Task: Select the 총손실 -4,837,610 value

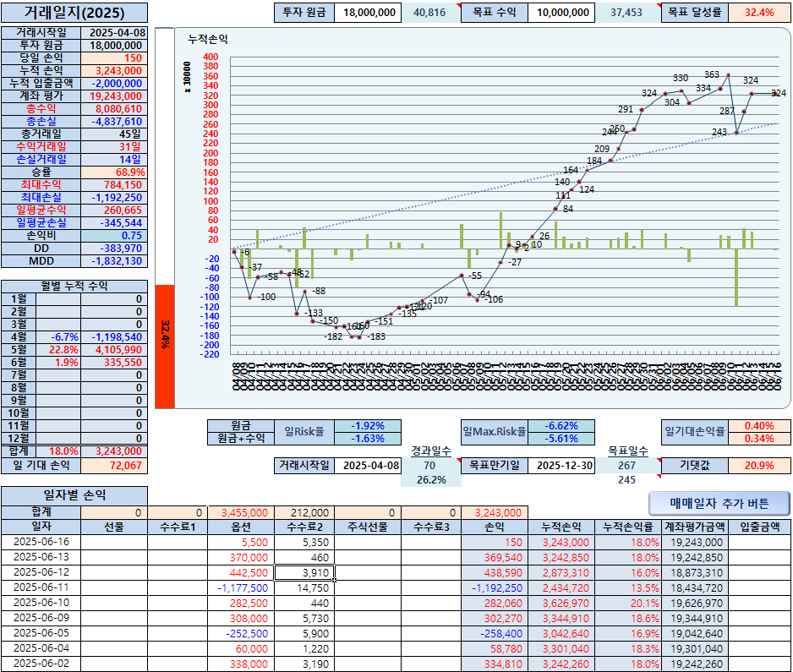Action: click(114, 122)
